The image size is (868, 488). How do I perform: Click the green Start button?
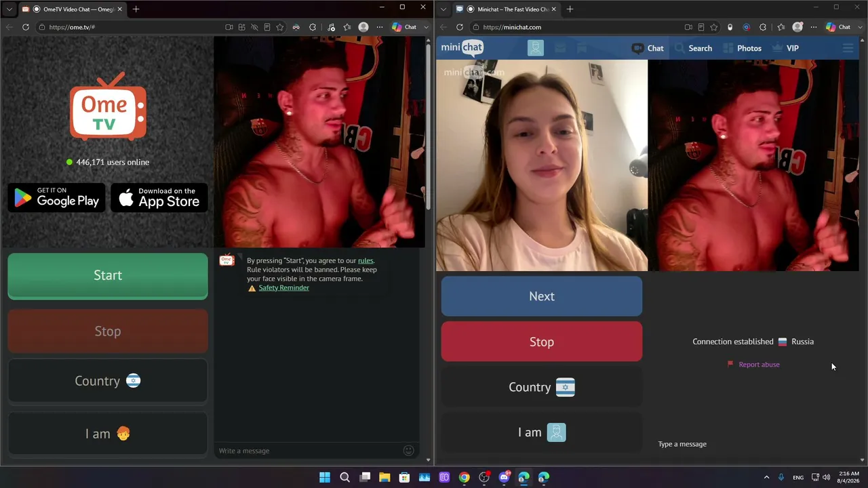click(108, 275)
